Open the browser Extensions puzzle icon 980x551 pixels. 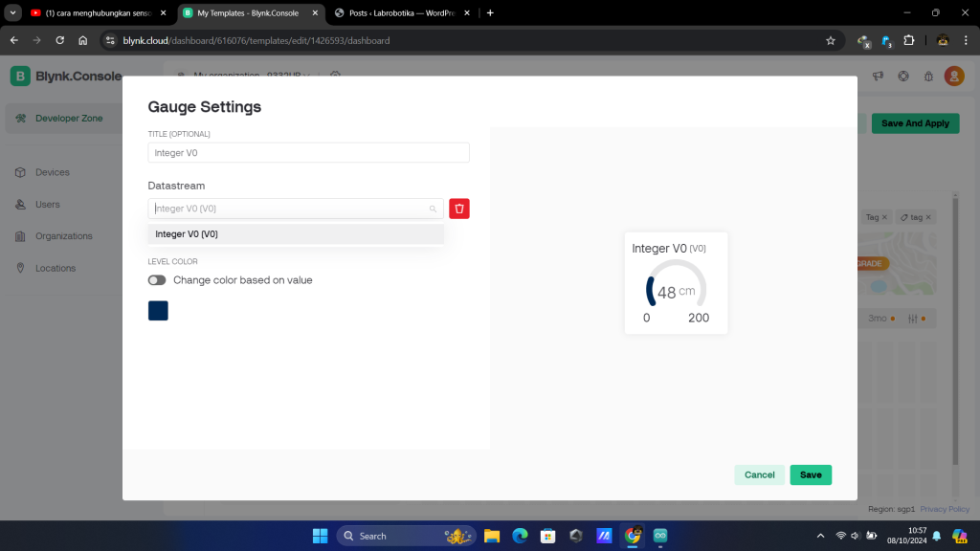tap(909, 41)
